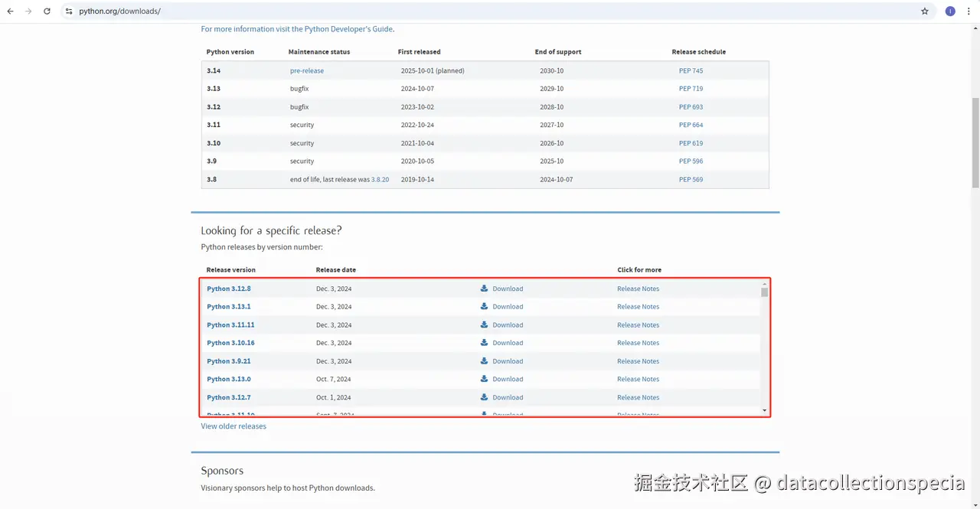The width and height of the screenshot is (980, 509).
Task: Click releases list scrollbar down arrow
Action: tap(764, 411)
